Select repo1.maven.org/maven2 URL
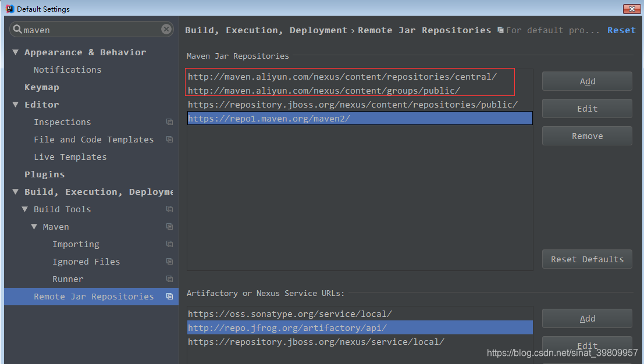 (360, 118)
